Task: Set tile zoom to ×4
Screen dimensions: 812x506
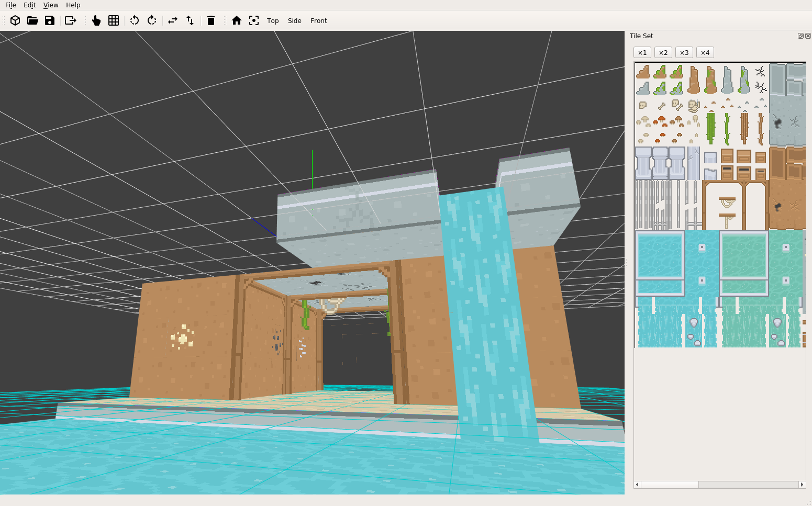Action: (705, 52)
